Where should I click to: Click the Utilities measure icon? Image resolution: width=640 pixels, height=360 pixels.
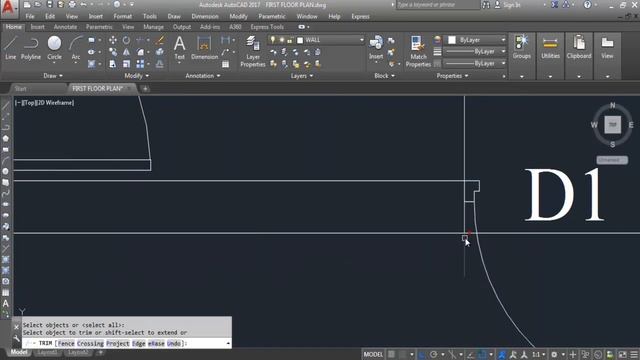click(x=550, y=47)
